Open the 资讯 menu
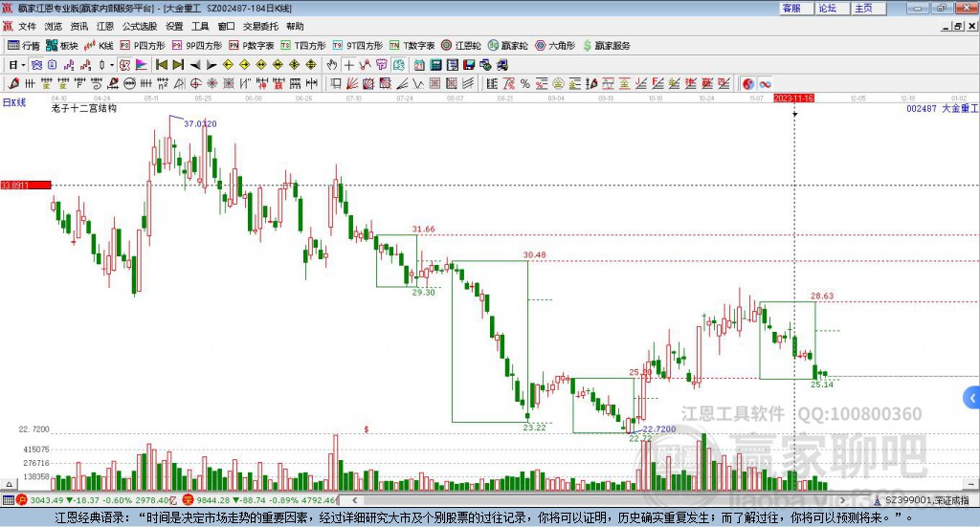The width and height of the screenshot is (980, 527). click(79, 26)
